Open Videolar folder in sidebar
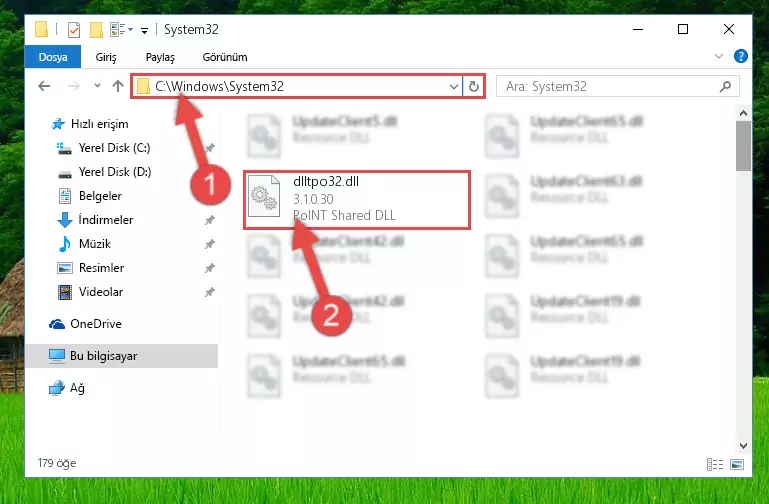Screen dimensions: 769x504 tap(90, 292)
